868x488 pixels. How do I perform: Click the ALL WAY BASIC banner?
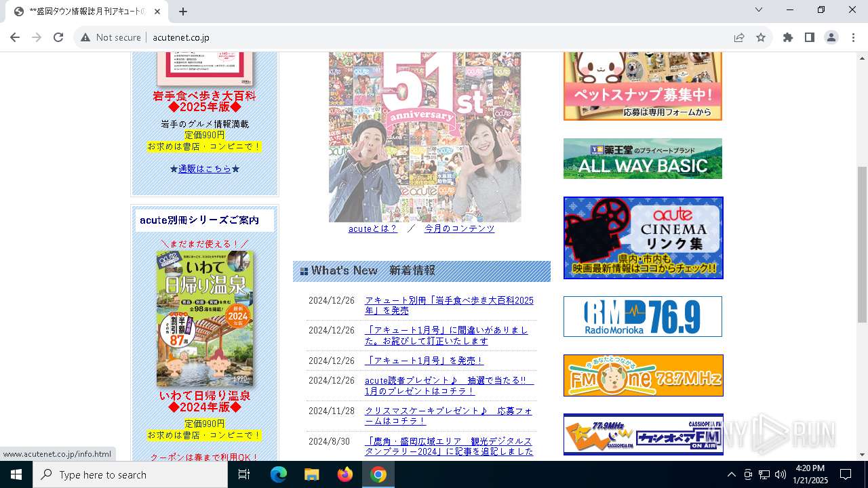(x=643, y=159)
